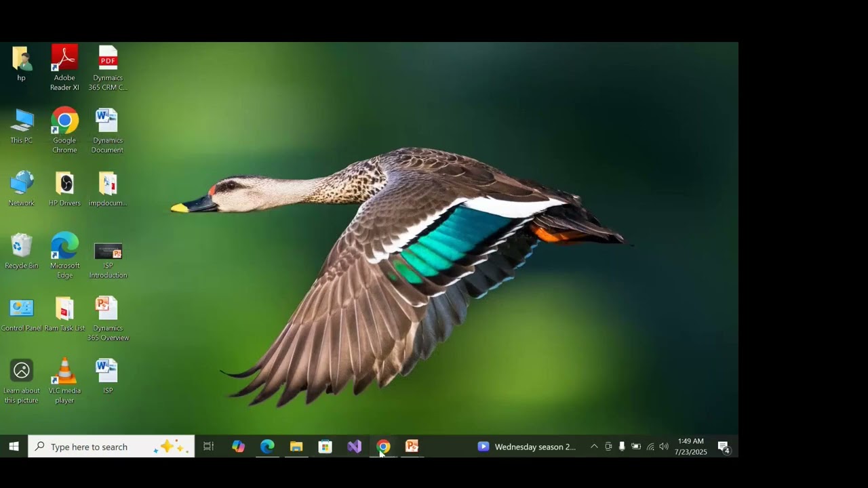Viewport: 868px width, 488px height.
Task: Select the Network desktop icon
Action: click(x=22, y=188)
